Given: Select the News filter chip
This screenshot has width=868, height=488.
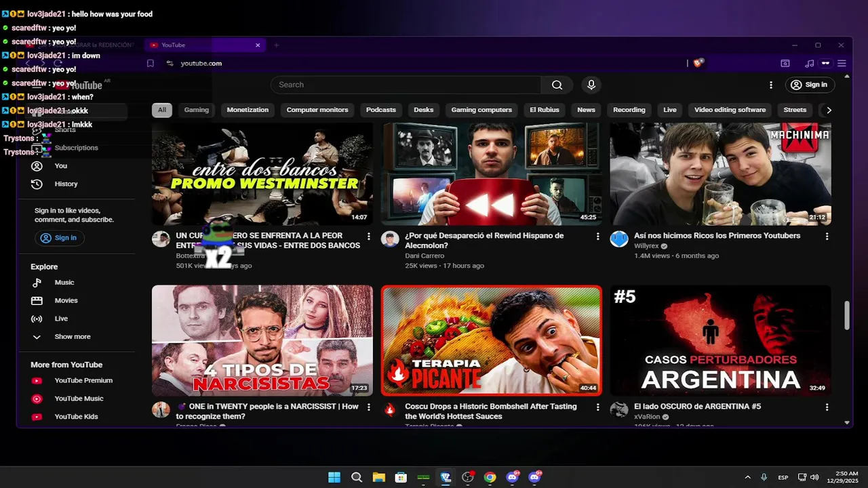Looking at the screenshot, I should pyautogui.click(x=586, y=110).
